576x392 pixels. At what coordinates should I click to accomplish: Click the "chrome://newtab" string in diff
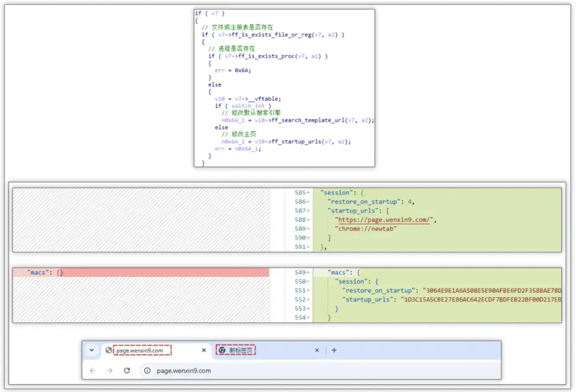click(366, 229)
